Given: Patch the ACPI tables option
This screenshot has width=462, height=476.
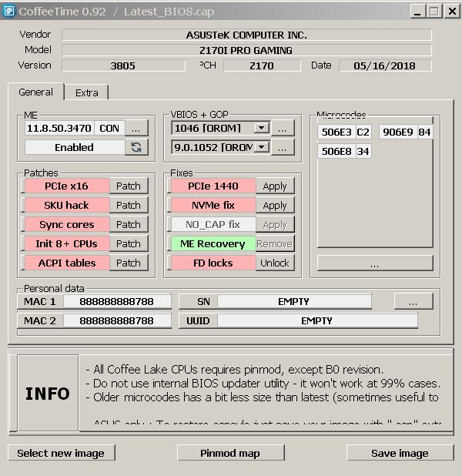Looking at the screenshot, I should point(129,263).
